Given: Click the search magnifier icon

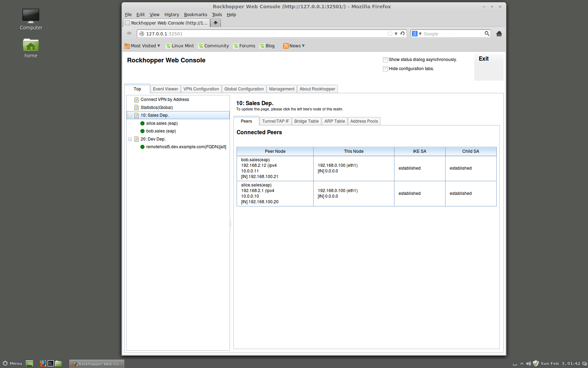Looking at the screenshot, I should point(486,34).
